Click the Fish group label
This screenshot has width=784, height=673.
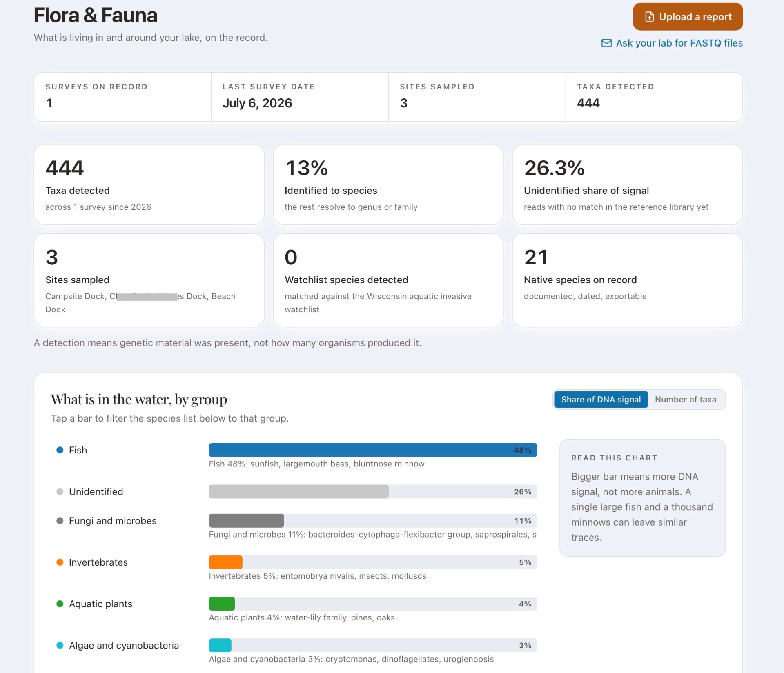(x=78, y=450)
